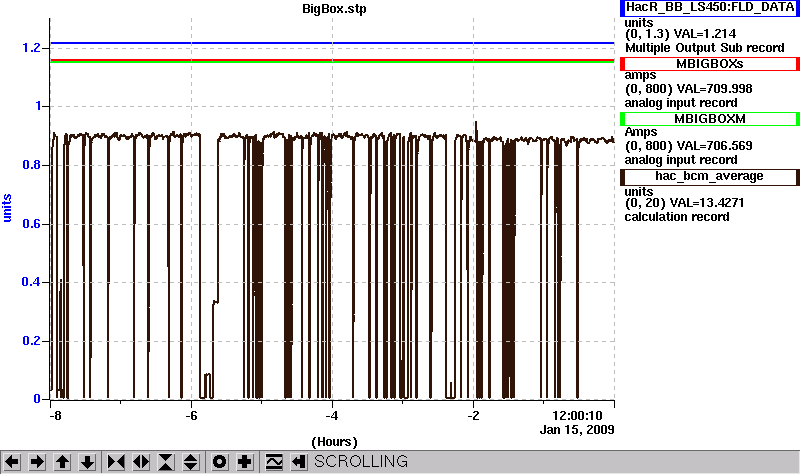This screenshot has height=474, width=800.
Task: Pan the graph down with the down arrow
Action: click(87, 462)
